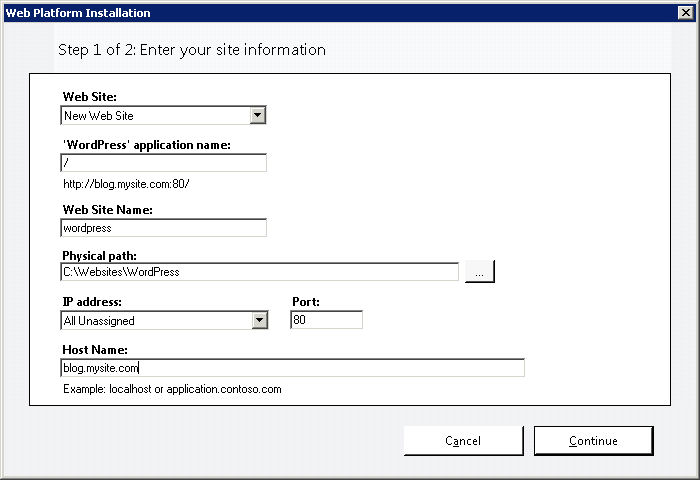
Task: Click the Web Site label
Action: [90, 96]
